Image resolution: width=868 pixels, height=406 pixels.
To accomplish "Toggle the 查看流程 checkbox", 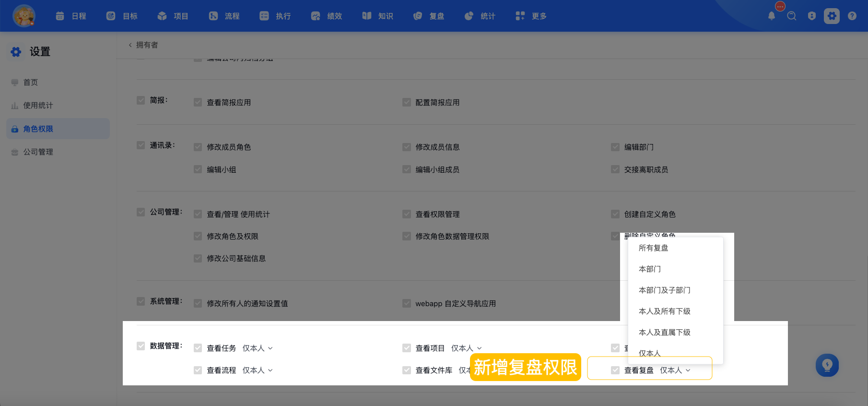I will 198,370.
